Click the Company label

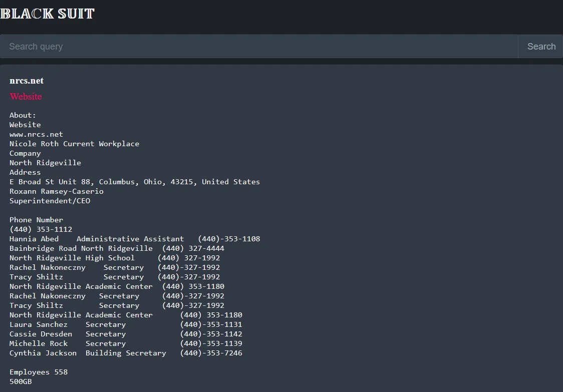pyautogui.click(x=25, y=153)
